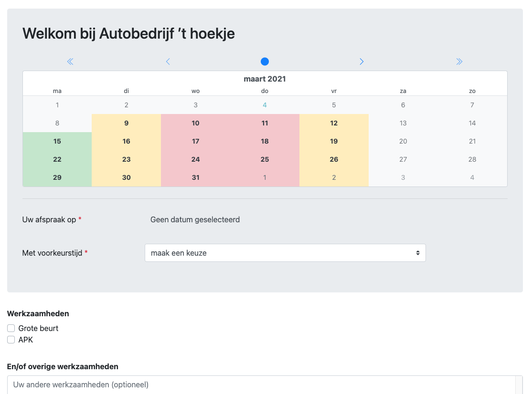Viewport: 532px width, 394px height.
Task: Select Friday 26 March
Action: click(334, 159)
